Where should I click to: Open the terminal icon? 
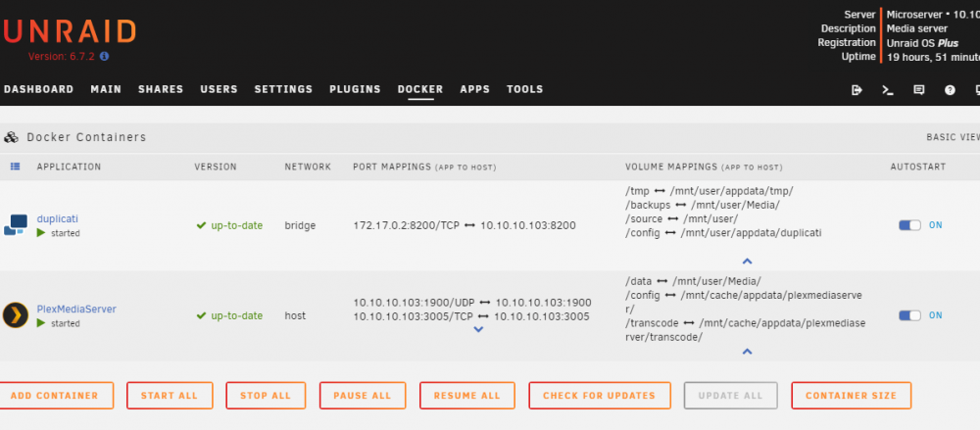point(888,90)
